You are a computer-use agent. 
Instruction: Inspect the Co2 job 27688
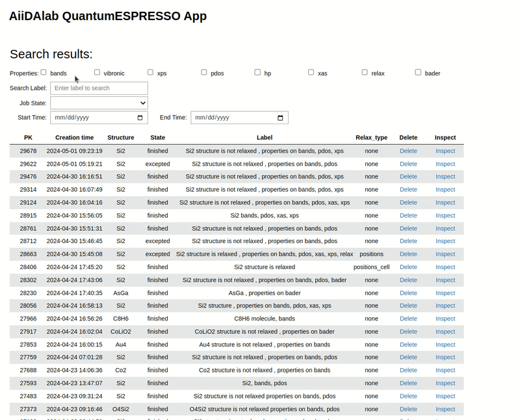coord(445,370)
